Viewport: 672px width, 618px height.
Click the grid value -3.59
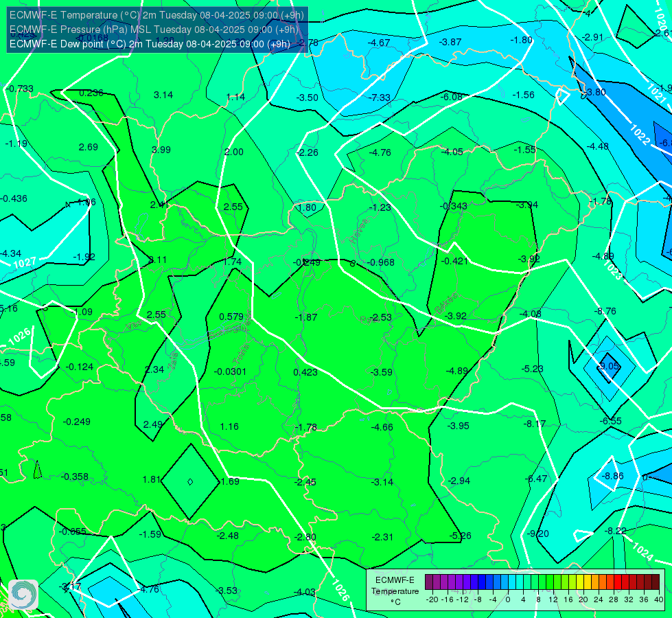[381, 372]
